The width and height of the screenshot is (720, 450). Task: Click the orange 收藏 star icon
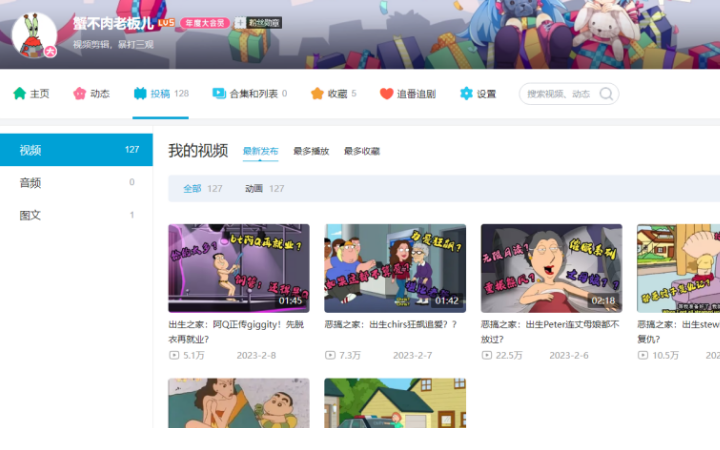tap(317, 94)
